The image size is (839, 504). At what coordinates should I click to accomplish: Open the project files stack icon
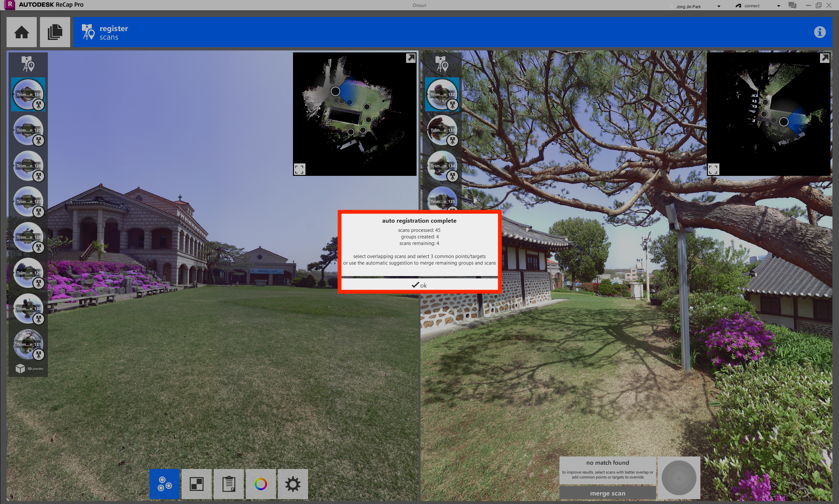click(55, 32)
